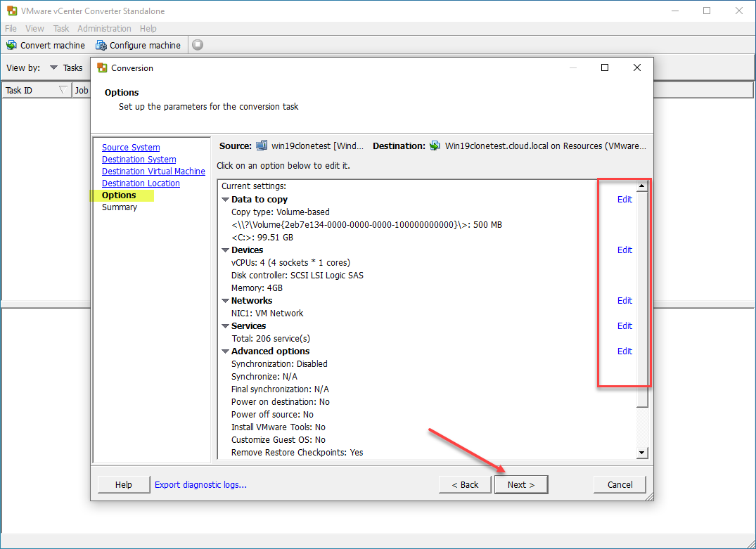This screenshot has height=549, width=756.
Task: Open the File menu
Action: tap(11, 28)
